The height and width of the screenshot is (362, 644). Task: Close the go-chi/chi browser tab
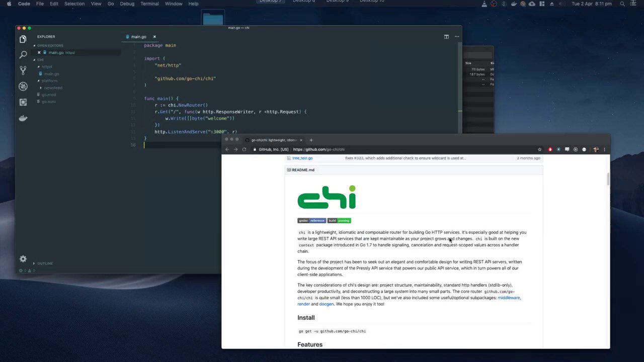302,140
